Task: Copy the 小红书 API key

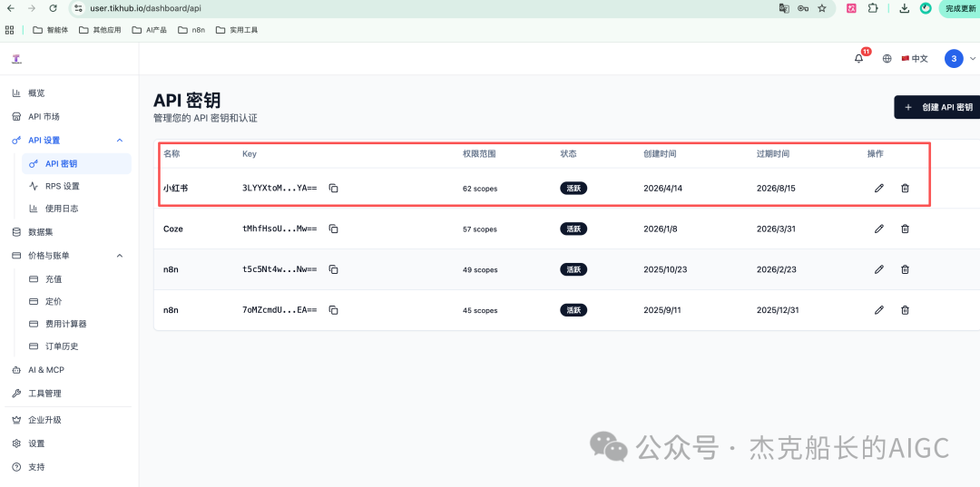Action: tap(334, 188)
